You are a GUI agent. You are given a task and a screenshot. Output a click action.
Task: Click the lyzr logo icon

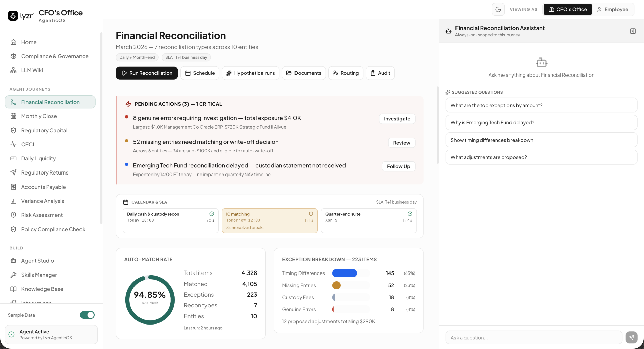click(x=13, y=16)
